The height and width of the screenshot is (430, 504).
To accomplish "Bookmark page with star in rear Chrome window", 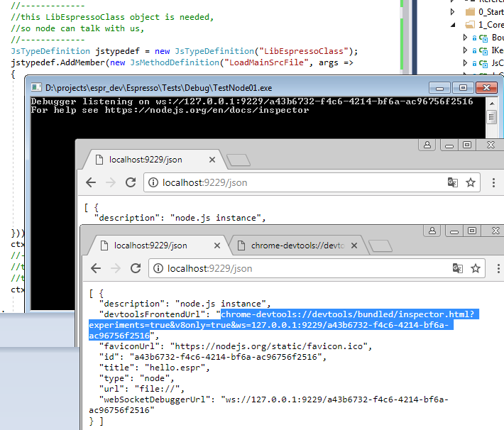I will tap(471, 182).
